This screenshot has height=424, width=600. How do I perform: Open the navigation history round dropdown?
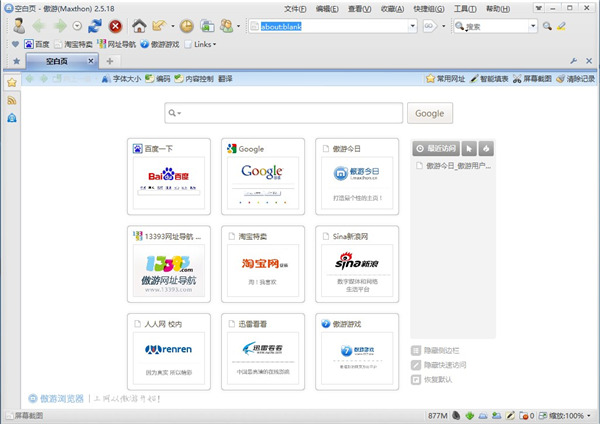[x=77, y=26]
